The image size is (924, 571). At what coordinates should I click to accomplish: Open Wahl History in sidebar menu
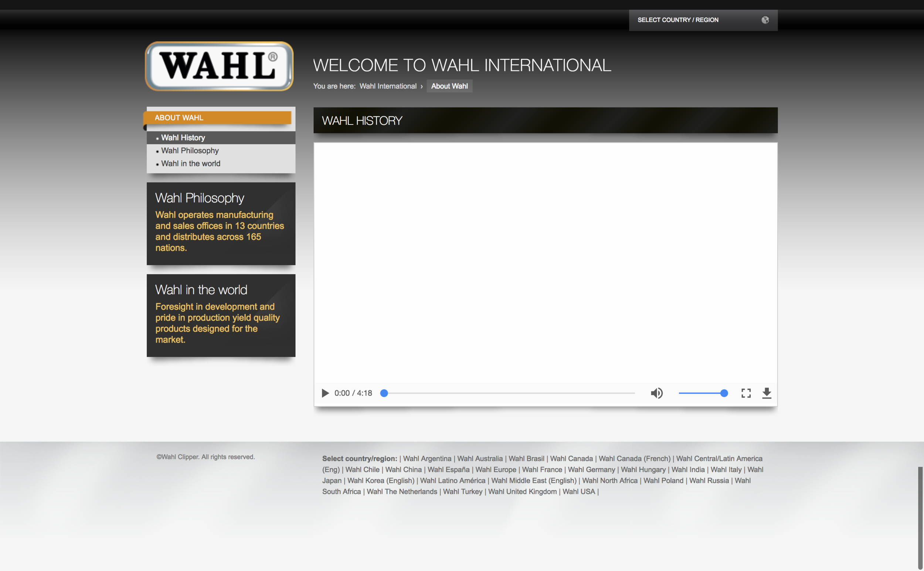pos(183,137)
